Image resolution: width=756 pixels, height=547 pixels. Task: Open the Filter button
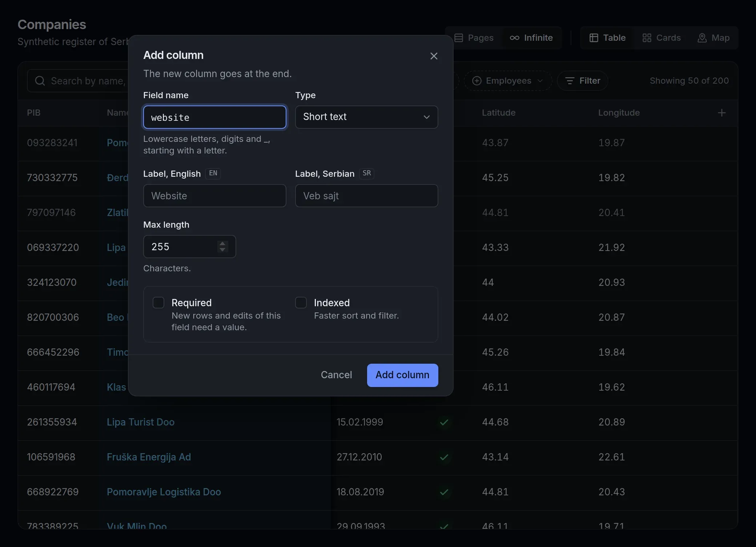click(582, 81)
